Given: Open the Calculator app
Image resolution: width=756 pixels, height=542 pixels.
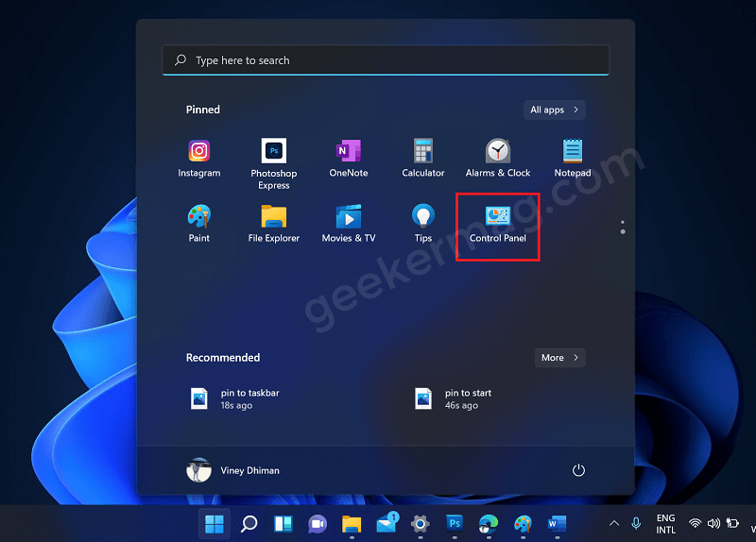Looking at the screenshot, I should [422, 159].
